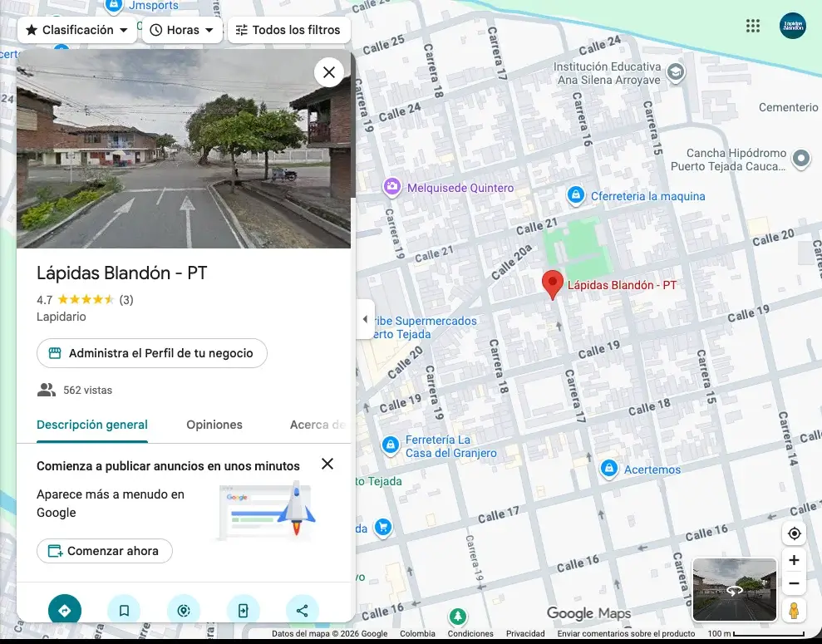This screenshot has height=644, width=822.
Task: Click the Melquisede Quintero camera marker
Action: (391, 187)
